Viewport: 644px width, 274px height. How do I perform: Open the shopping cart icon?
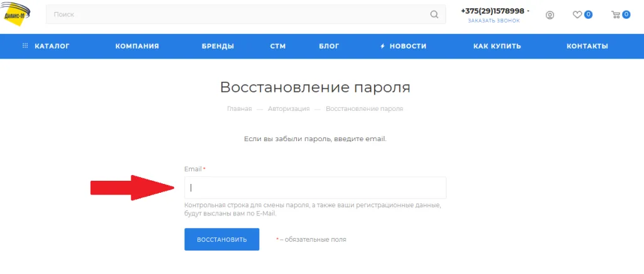pyautogui.click(x=616, y=14)
